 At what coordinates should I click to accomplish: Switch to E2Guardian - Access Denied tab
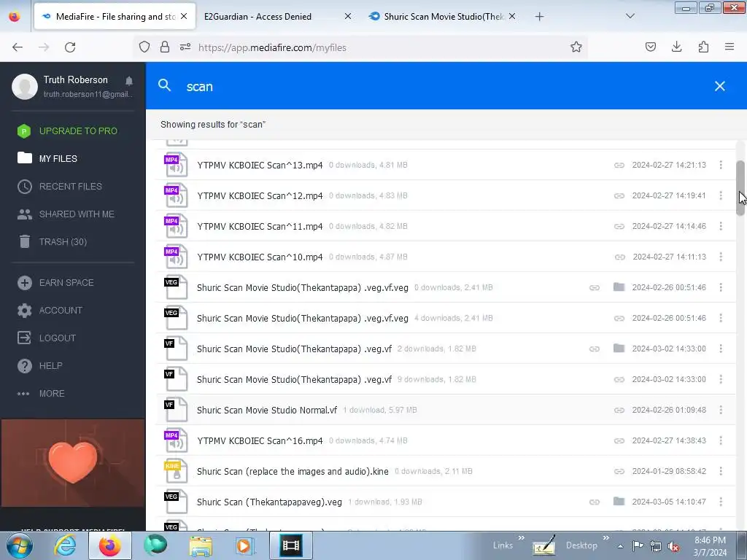258,17
